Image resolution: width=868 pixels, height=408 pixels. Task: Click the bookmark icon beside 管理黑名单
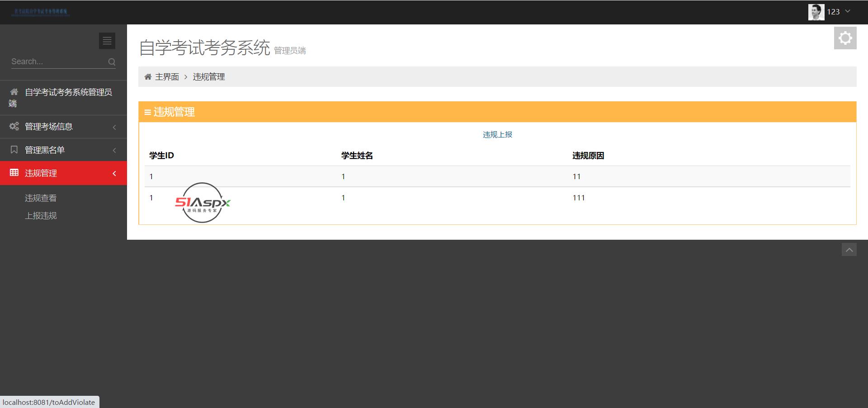pos(14,150)
